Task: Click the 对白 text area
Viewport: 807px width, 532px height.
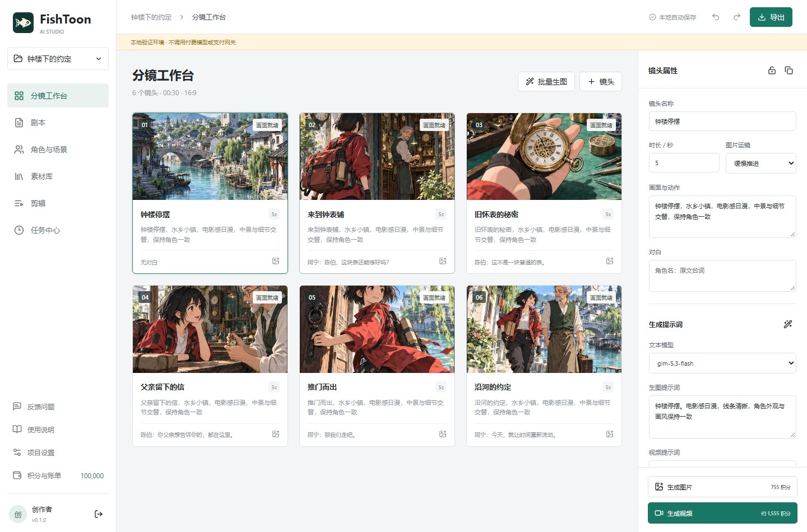Action: click(722, 276)
